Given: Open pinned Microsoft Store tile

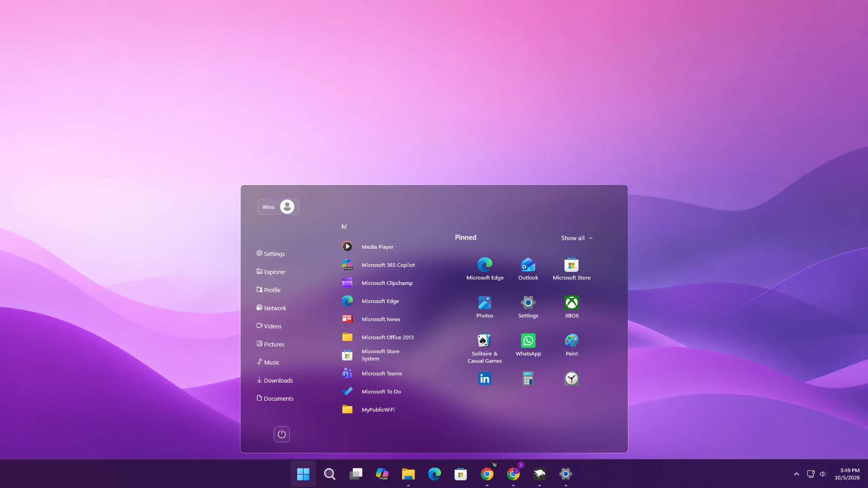Looking at the screenshot, I should [x=571, y=269].
